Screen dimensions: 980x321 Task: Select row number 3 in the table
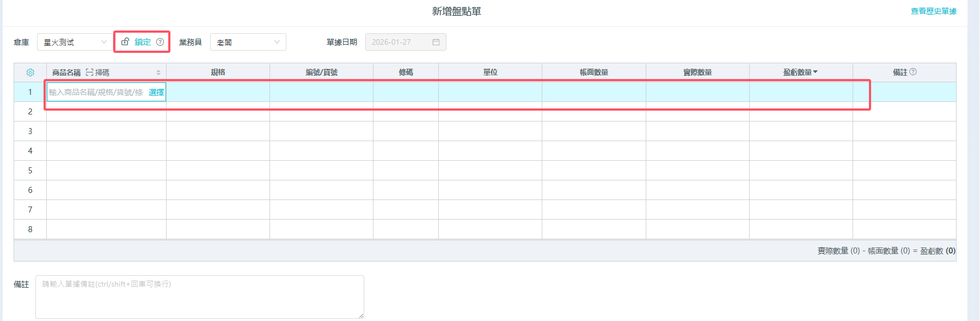pos(30,131)
